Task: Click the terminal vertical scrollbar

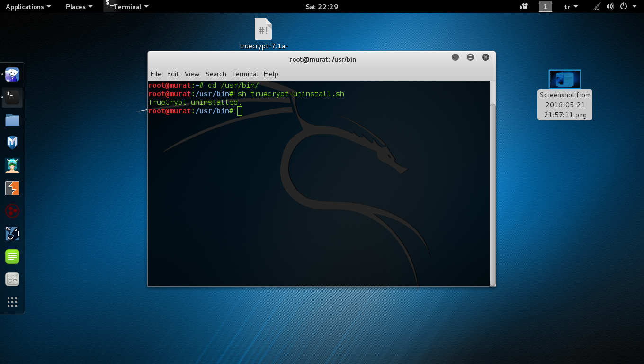Action: 492,190
